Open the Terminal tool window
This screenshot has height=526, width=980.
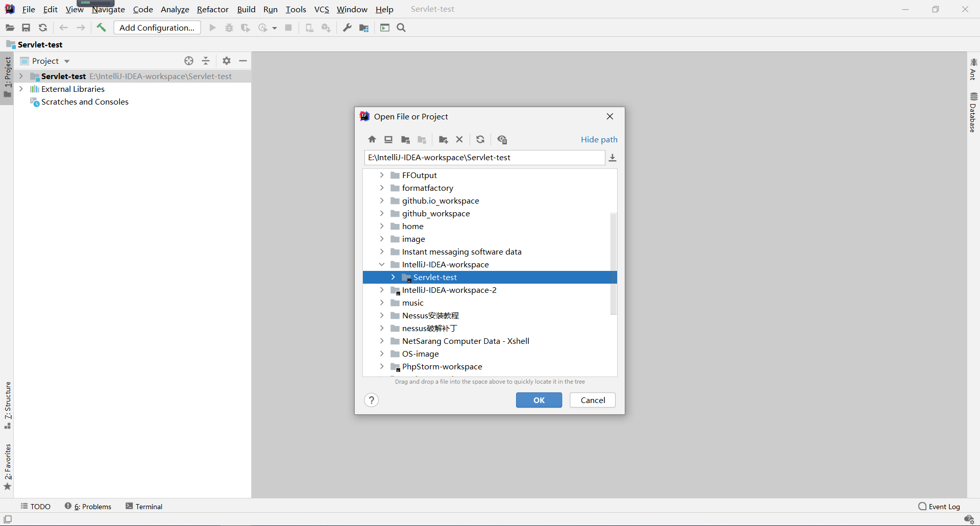pos(144,506)
